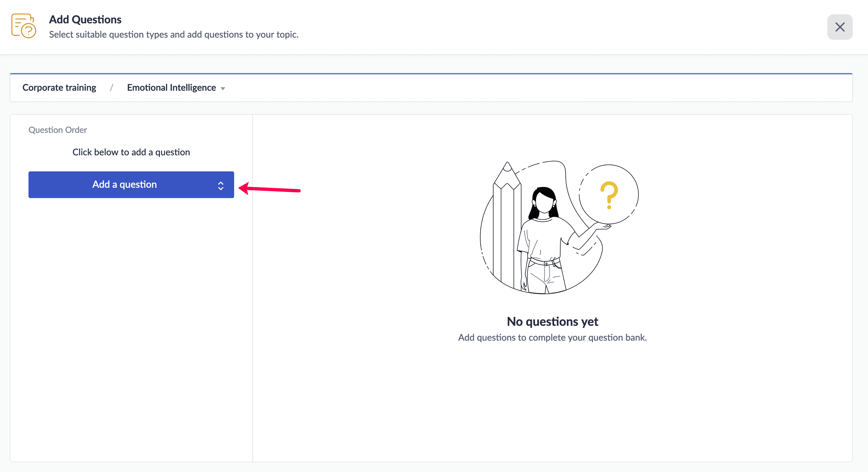868x472 pixels.
Task: Open the Corporate training breadcrumb
Action: coord(59,88)
